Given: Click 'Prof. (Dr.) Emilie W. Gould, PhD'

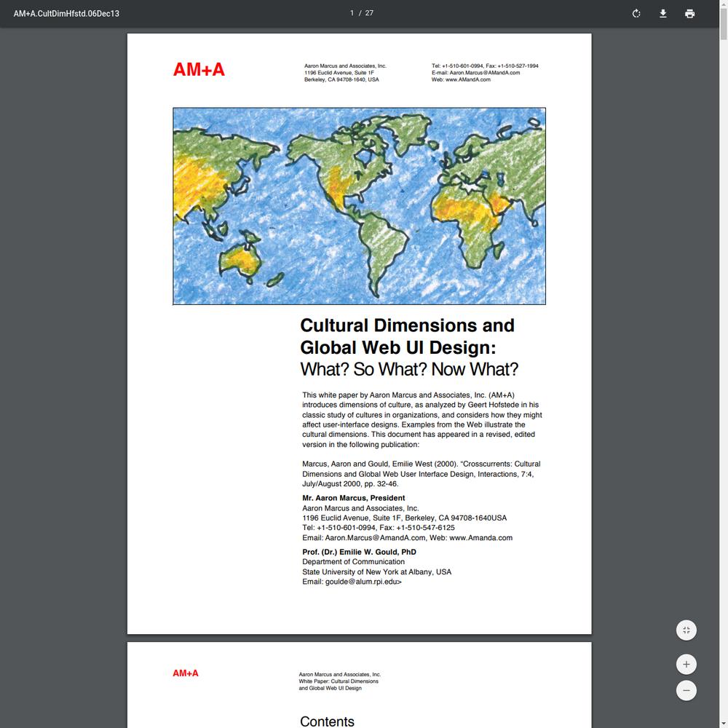Looking at the screenshot, I should [359, 552].
